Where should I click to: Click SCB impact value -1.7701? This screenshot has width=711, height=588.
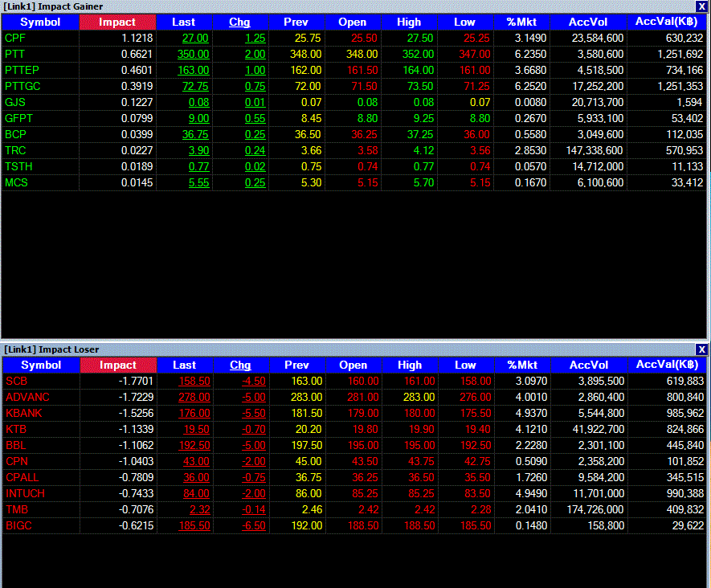click(x=136, y=382)
